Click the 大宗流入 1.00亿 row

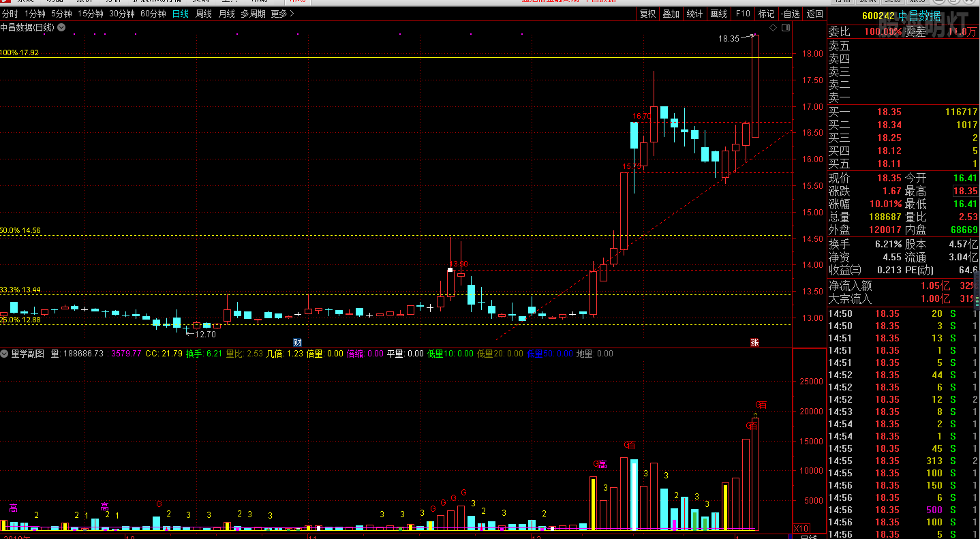(903, 298)
